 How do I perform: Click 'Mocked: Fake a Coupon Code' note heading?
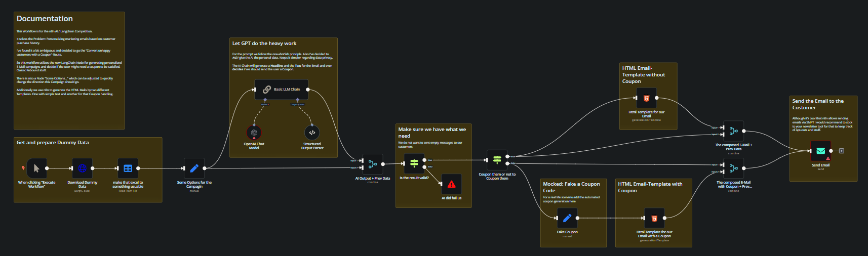pyautogui.click(x=571, y=187)
